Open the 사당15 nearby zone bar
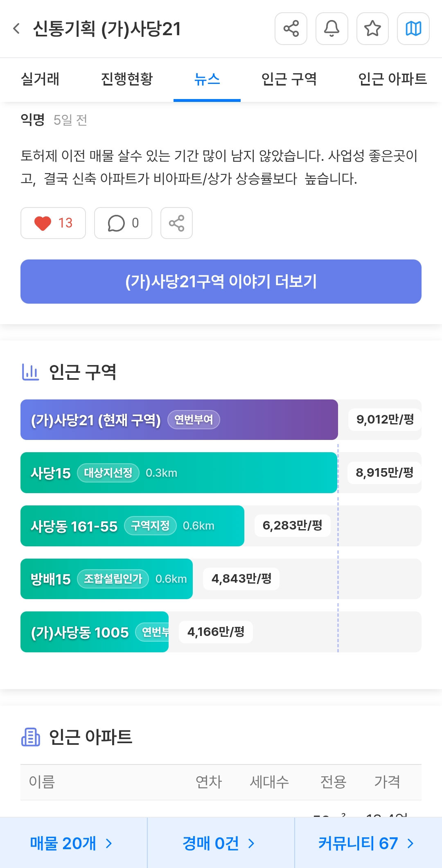Viewport: 442px width, 868px height. pos(179,473)
